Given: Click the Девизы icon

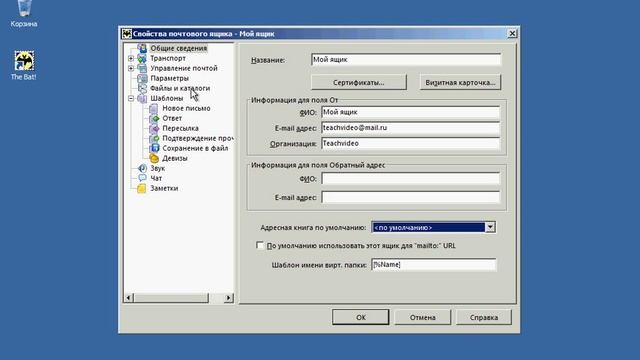Looking at the screenshot, I should pyautogui.click(x=154, y=158).
